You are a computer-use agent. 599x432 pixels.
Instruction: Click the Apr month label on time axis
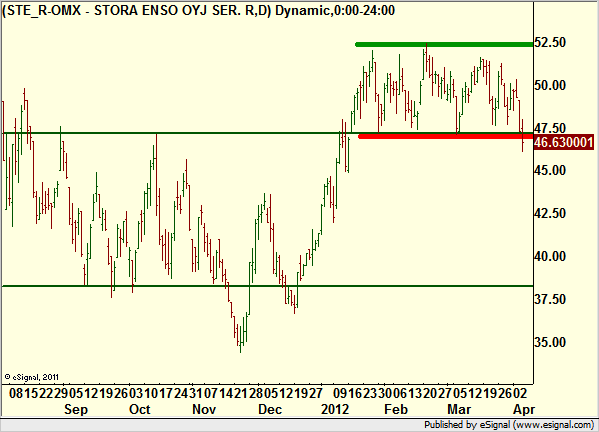pos(524,409)
